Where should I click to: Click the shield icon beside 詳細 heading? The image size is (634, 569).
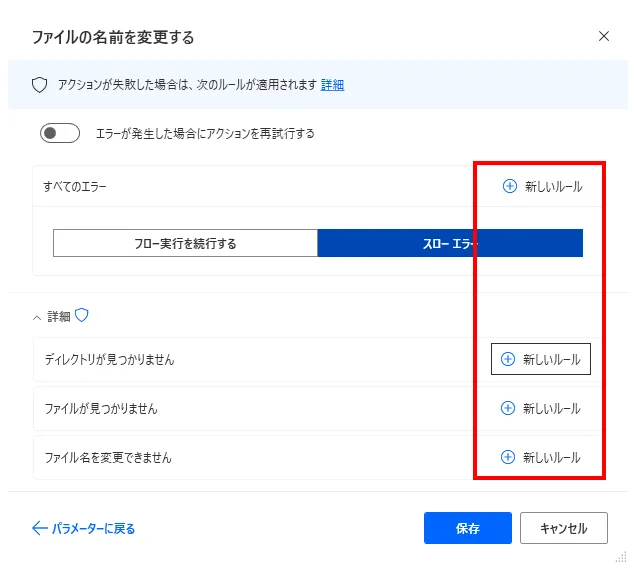pyautogui.click(x=82, y=316)
